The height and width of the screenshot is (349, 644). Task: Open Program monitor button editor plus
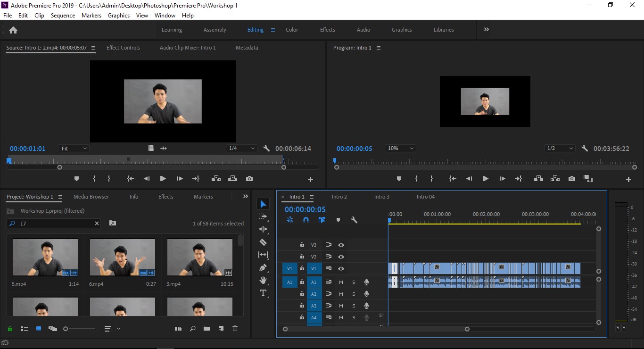[x=628, y=179]
